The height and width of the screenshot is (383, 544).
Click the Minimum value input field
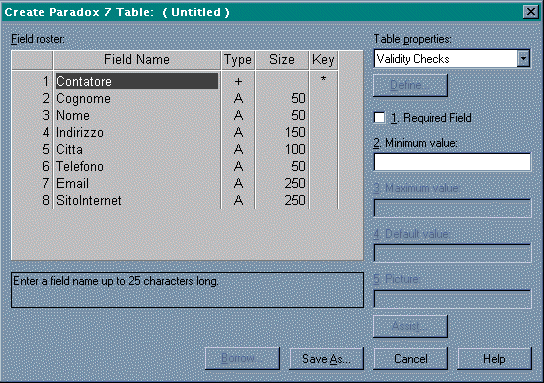452,162
